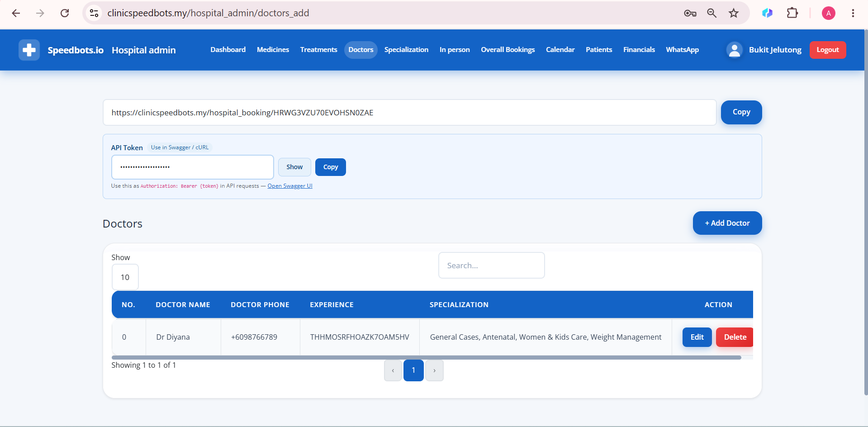Click phone number +6098766789
The image size is (868, 427).
[254, 337]
